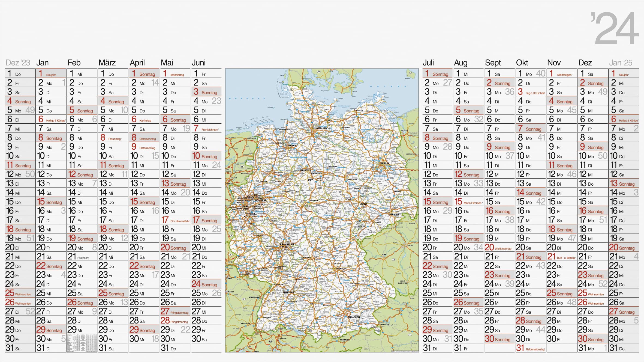644x362 pixels.
Task: Click the "Fastnacht" entry in Feb
Action: (x=83, y=258)
